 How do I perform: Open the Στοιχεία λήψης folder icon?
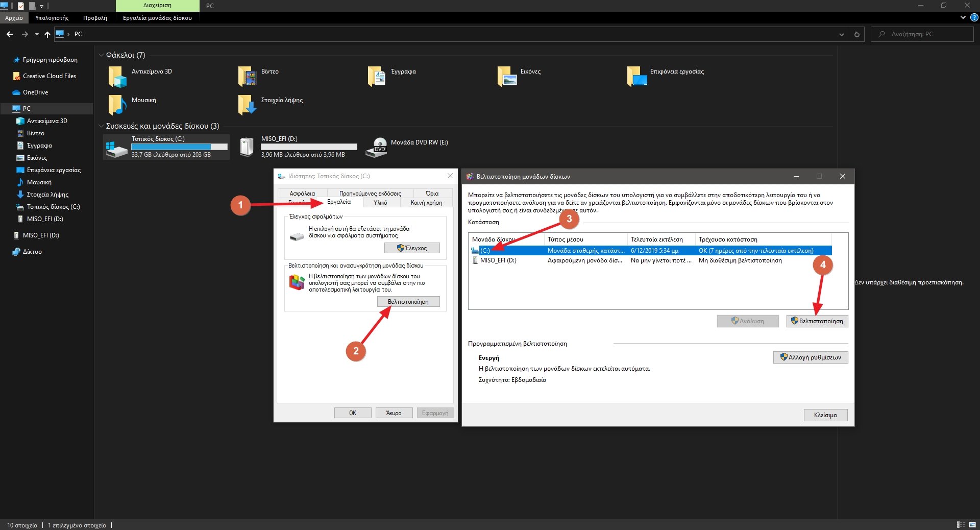[x=247, y=105]
